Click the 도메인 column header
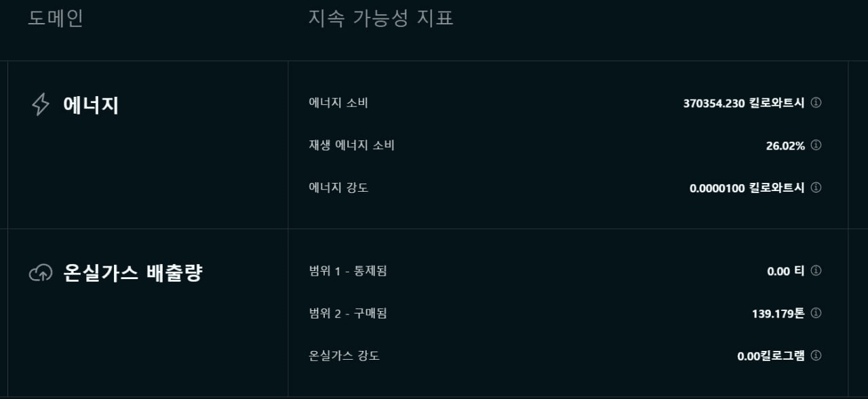 click(56, 18)
